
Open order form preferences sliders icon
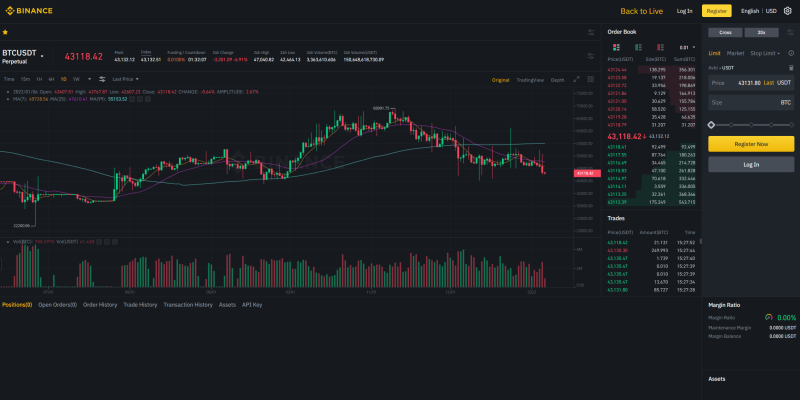click(790, 32)
